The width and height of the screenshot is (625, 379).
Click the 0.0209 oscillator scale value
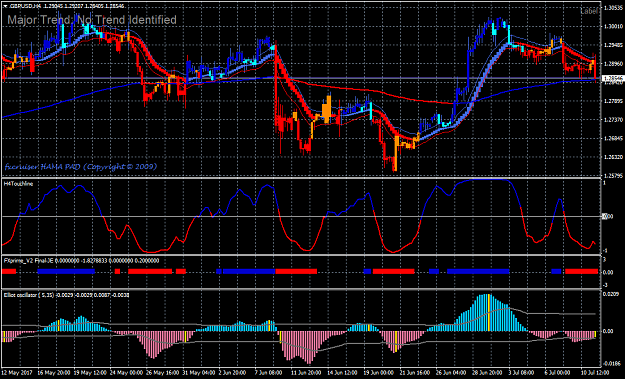(610, 294)
